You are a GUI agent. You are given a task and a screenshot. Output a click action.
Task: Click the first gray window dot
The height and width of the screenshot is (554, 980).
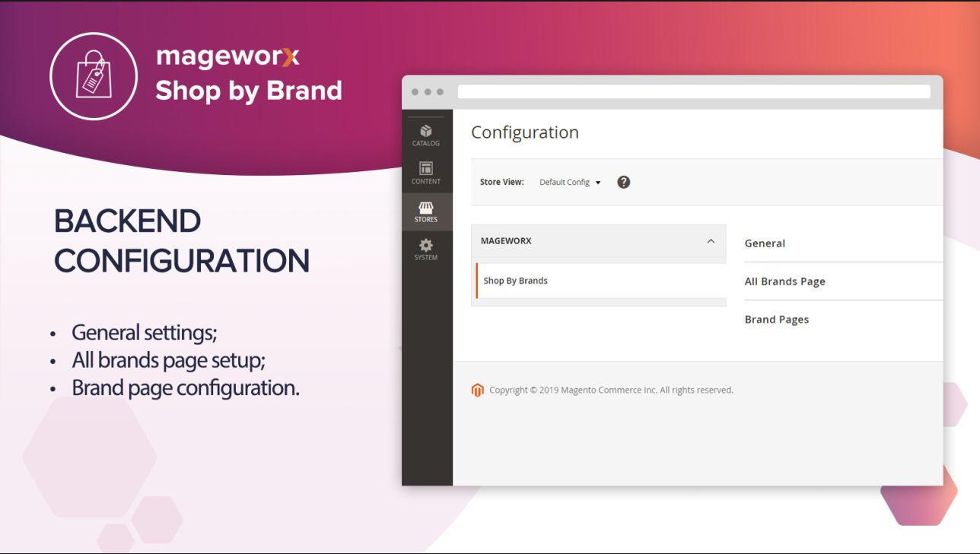pos(415,92)
